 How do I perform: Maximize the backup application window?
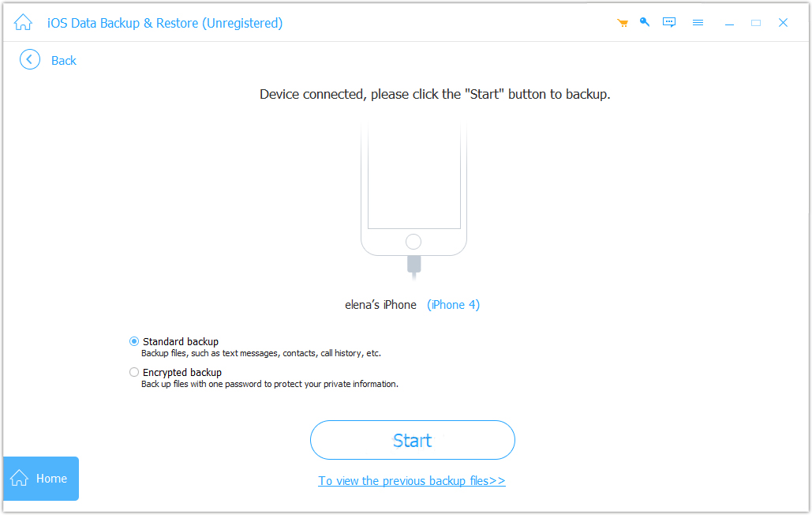756,23
